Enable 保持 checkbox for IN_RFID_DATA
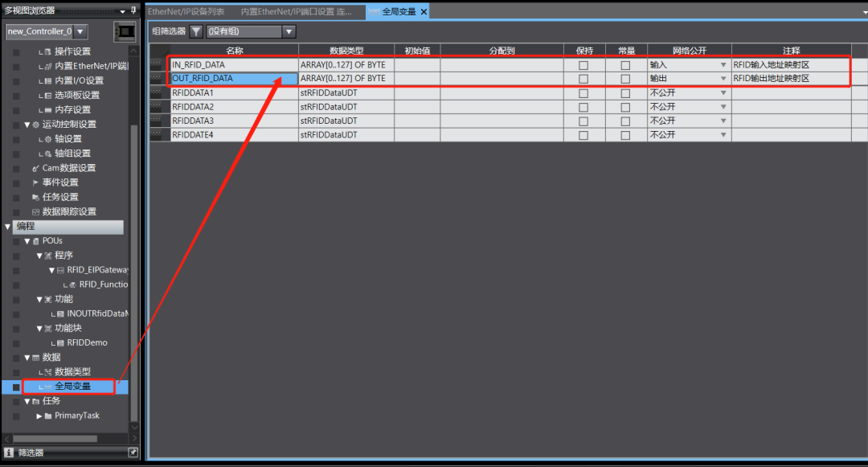This screenshot has width=868, height=467. click(583, 65)
